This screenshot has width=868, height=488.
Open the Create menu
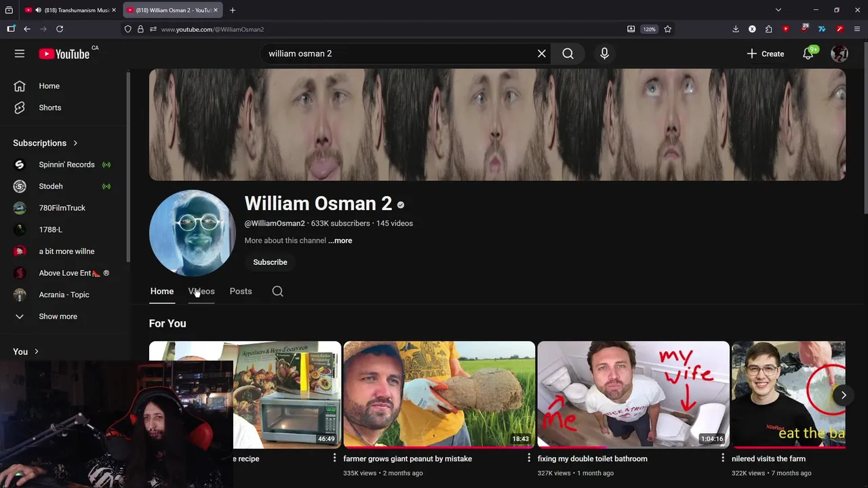(766, 54)
